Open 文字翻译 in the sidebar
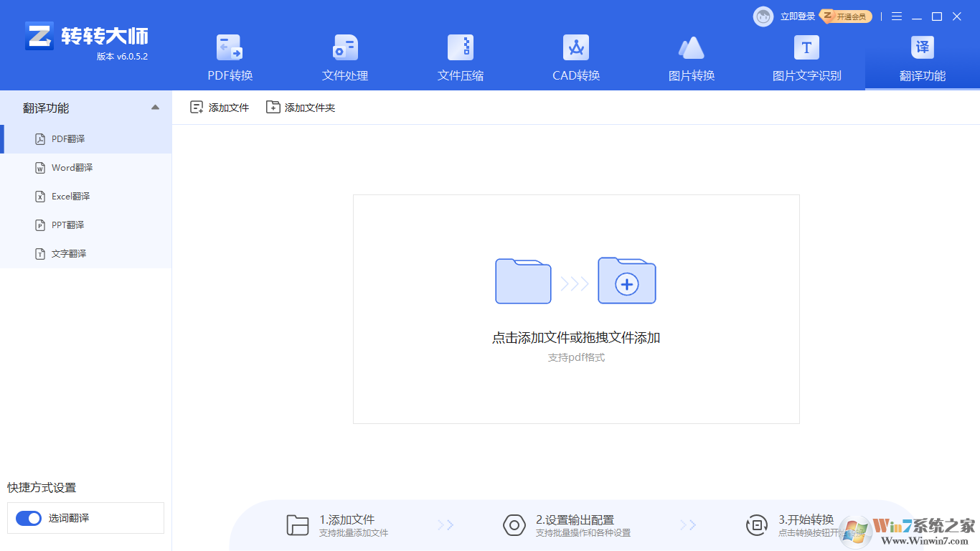Screen dimensions: 980x551 86,254
